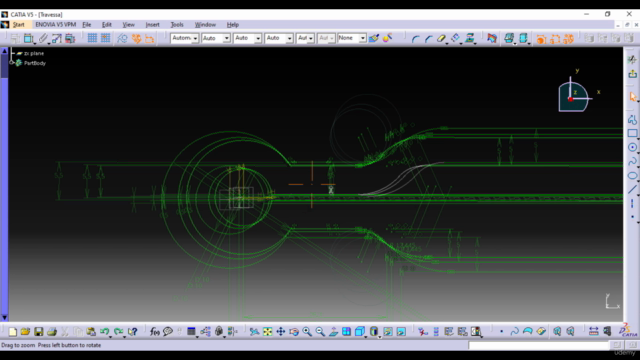
Task: Open the What's This help icon
Action: (x=132, y=331)
